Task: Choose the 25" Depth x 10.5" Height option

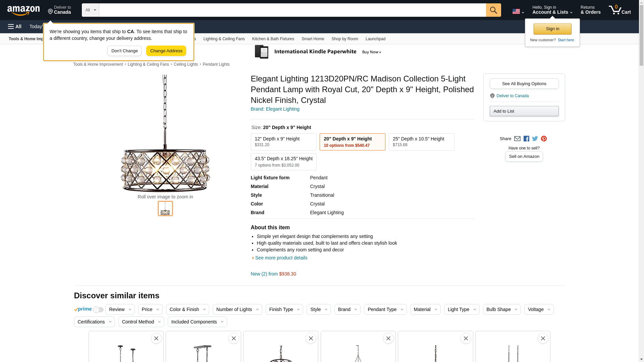Action: click(x=421, y=142)
